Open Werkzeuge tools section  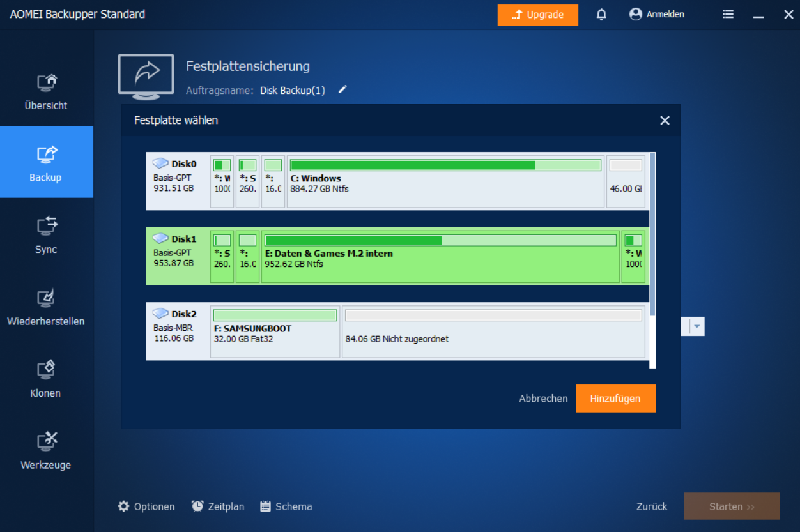pyautogui.click(x=46, y=449)
